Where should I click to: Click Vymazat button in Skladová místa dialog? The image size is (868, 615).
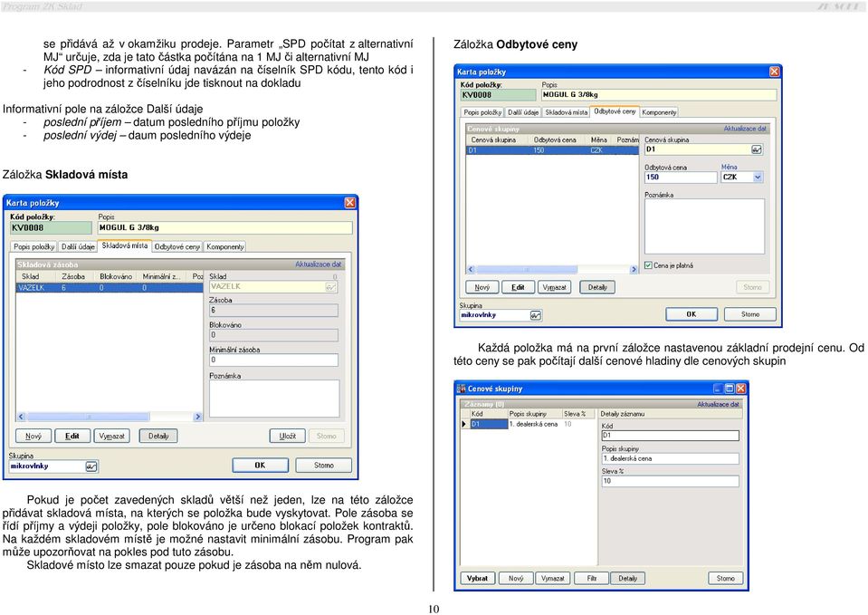point(112,437)
